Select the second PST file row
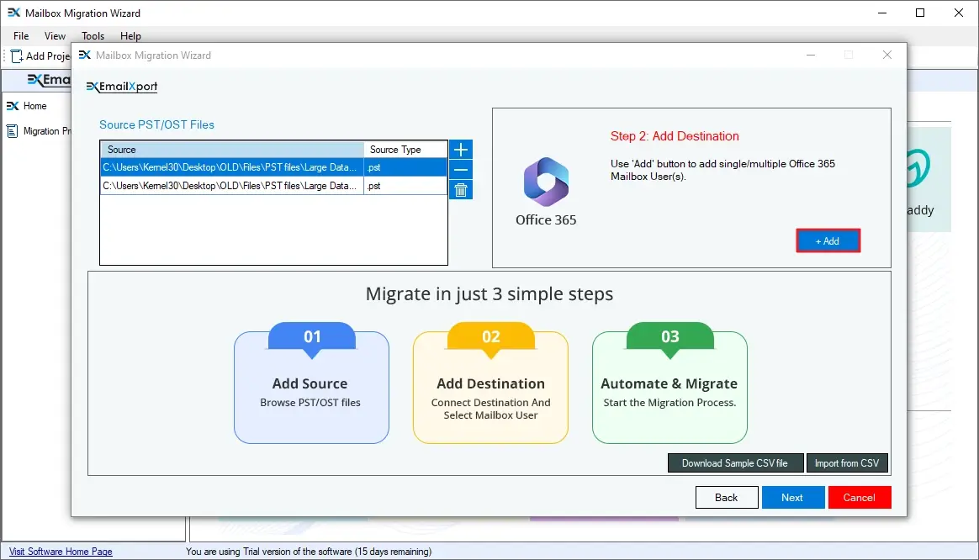This screenshot has height=560, width=979. tap(231, 186)
